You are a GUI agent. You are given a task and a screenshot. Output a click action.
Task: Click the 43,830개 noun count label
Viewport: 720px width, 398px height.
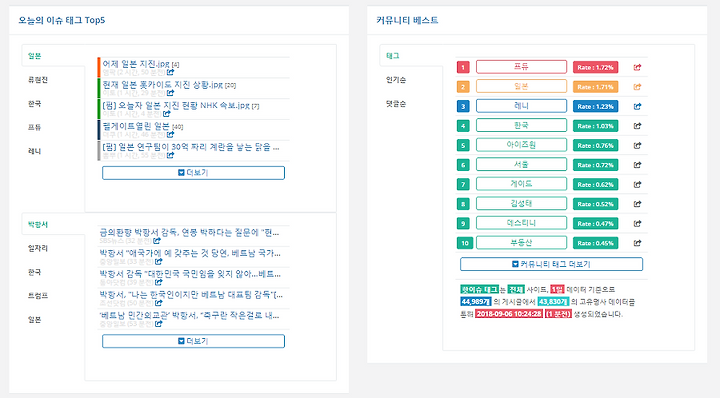553,302
